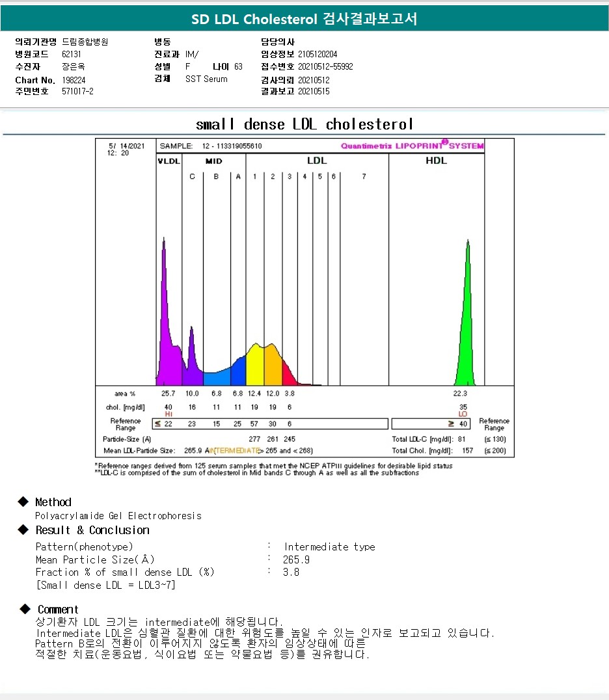Click the blue MID A band
609x700 pixels.
239,371
